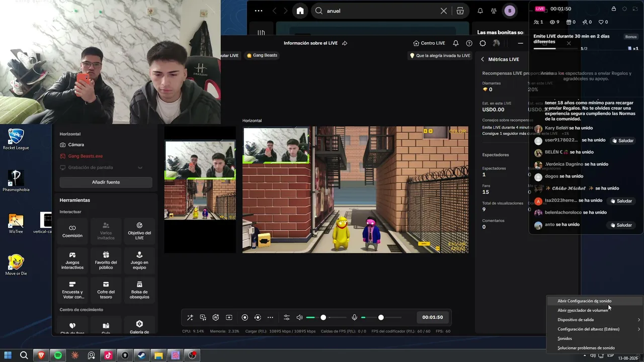
Task: Open Encuesta y Votar tool
Action: 72,291
